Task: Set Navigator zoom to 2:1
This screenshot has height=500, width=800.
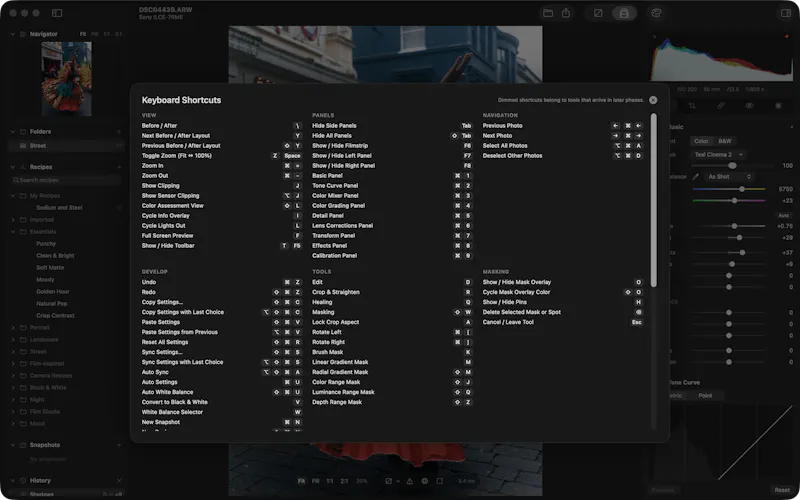Action: pyautogui.click(x=118, y=34)
